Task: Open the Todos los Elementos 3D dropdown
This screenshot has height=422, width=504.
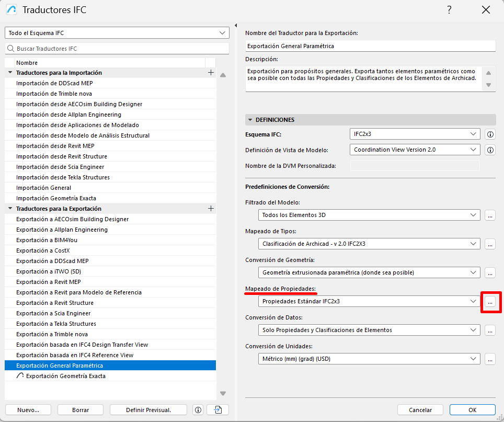Action: [369, 215]
